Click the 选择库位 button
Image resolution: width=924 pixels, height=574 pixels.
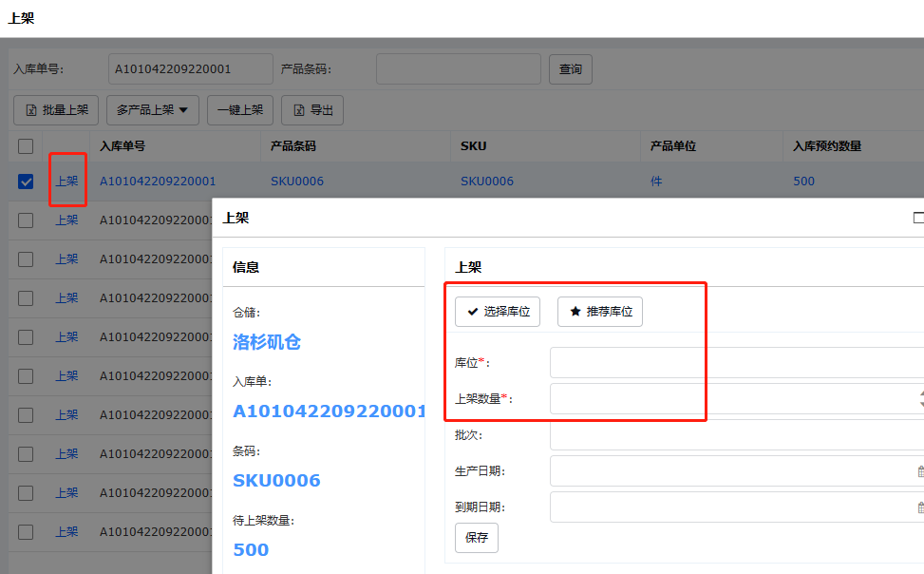tap(498, 312)
